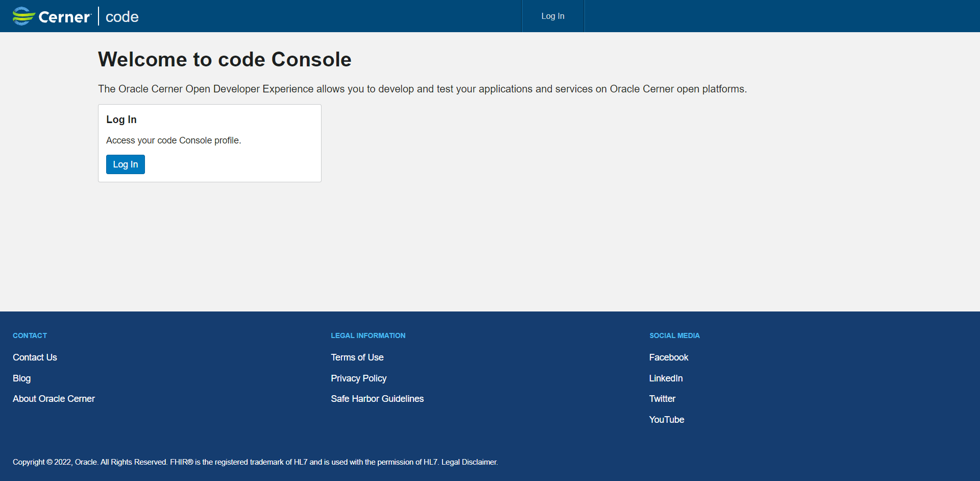Open Safe Harbor Guidelines link
The width and height of the screenshot is (980, 481).
pos(377,399)
